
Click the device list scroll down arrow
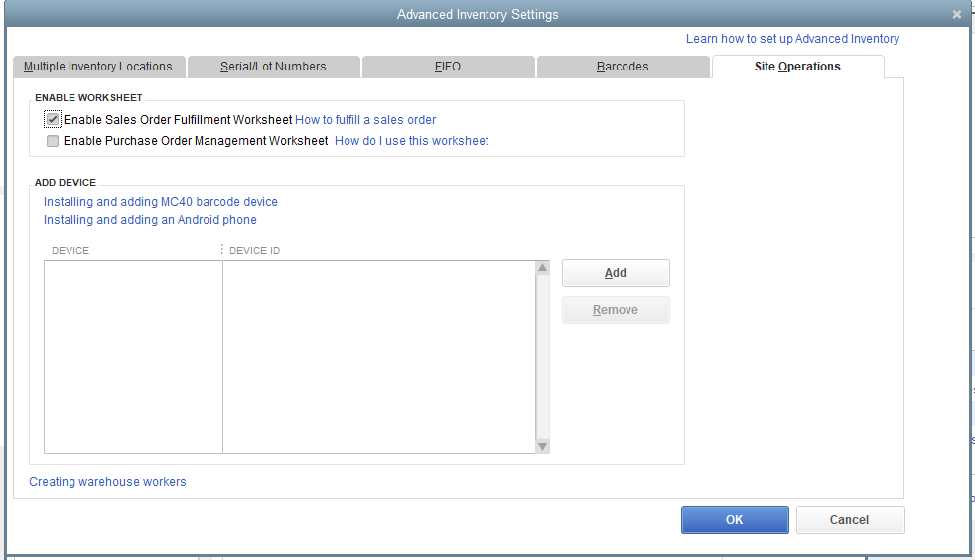542,446
